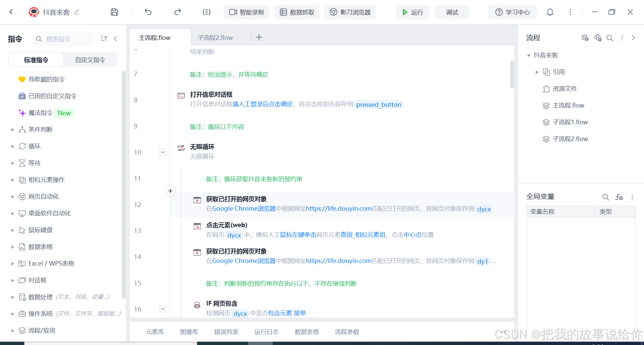The image size is (644, 345).
Task: Open the 错误列表 tab
Action: tap(226, 332)
